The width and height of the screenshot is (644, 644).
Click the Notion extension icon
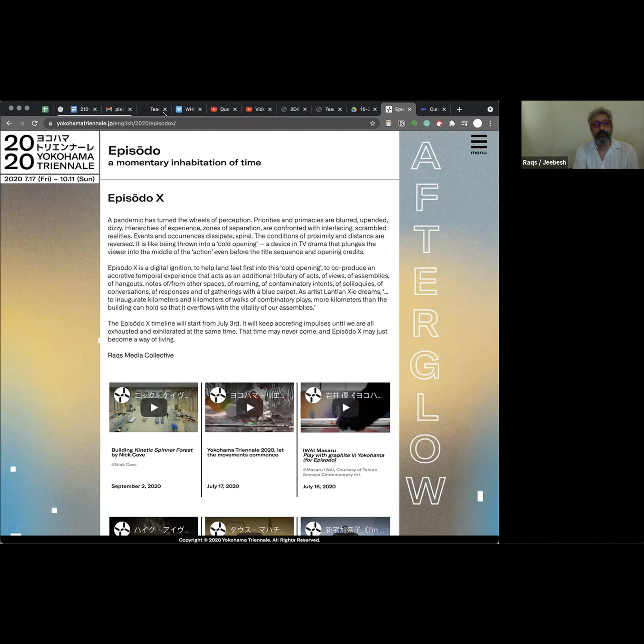pos(401,123)
